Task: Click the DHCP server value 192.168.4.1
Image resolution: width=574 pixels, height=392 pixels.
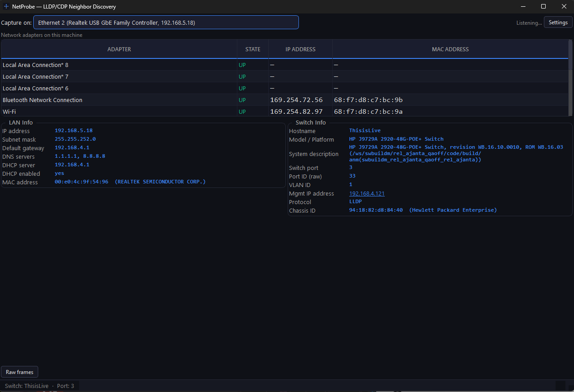Action: pos(72,165)
